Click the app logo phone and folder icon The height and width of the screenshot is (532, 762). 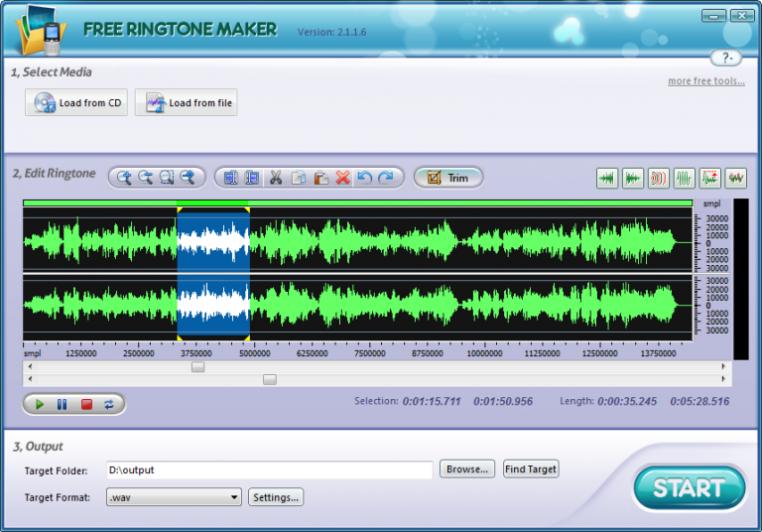(x=41, y=32)
